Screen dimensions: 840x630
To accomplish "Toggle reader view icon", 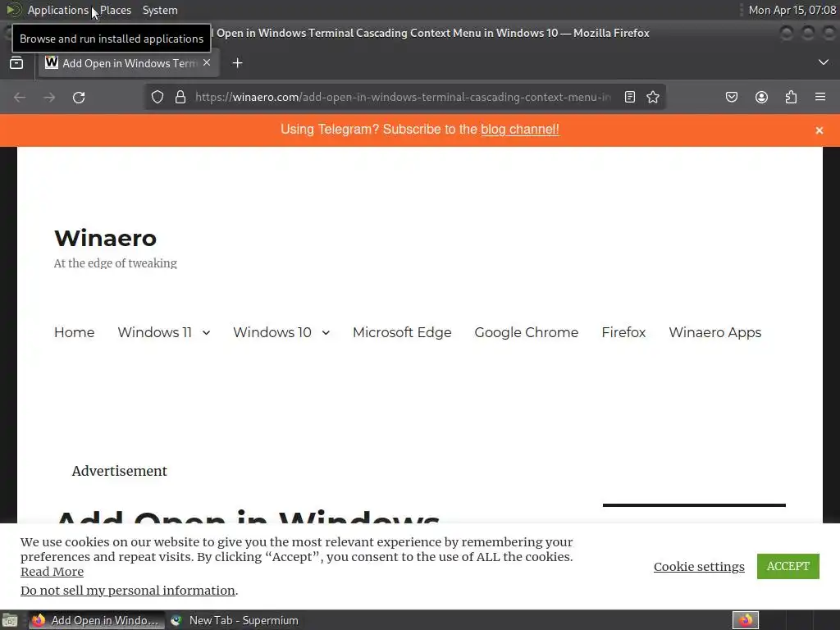I will (630, 97).
